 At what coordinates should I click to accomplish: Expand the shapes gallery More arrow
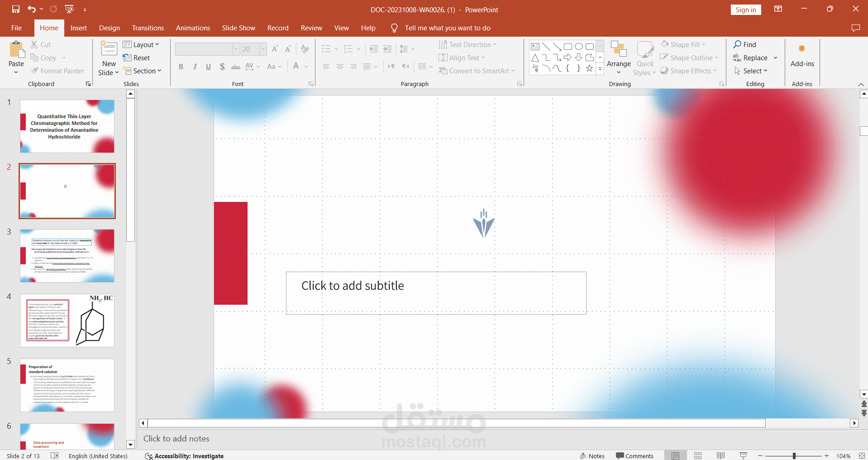[x=600, y=69]
